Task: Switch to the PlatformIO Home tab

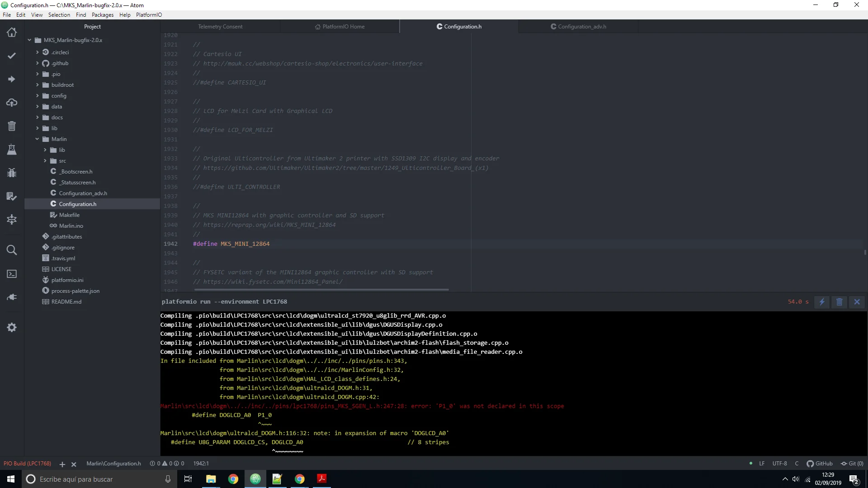Action: pyautogui.click(x=340, y=27)
